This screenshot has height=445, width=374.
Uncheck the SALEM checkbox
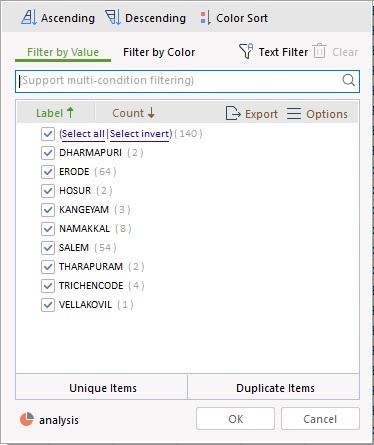(x=48, y=248)
